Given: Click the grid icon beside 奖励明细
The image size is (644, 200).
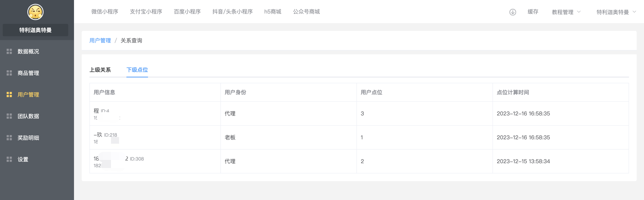Looking at the screenshot, I should click(9, 138).
